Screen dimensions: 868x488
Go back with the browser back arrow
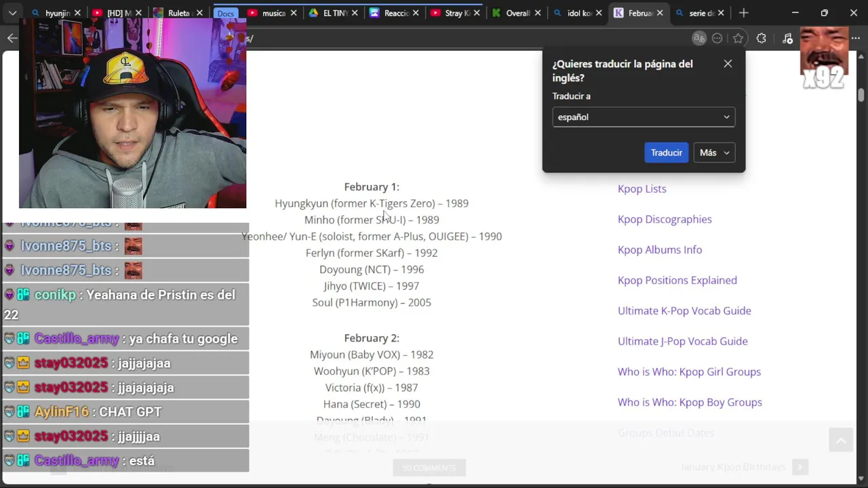point(12,38)
